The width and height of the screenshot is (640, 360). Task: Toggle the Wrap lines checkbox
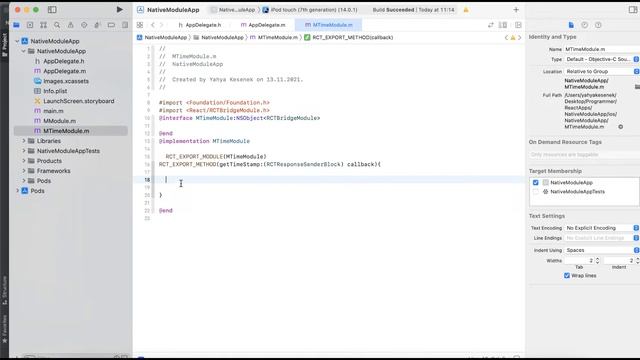(x=567, y=276)
